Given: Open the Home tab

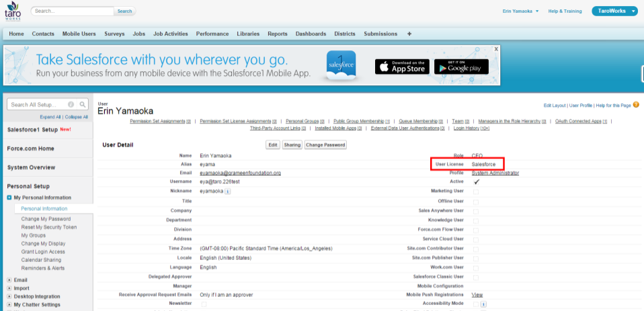Looking at the screenshot, I should tap(16, 34).
